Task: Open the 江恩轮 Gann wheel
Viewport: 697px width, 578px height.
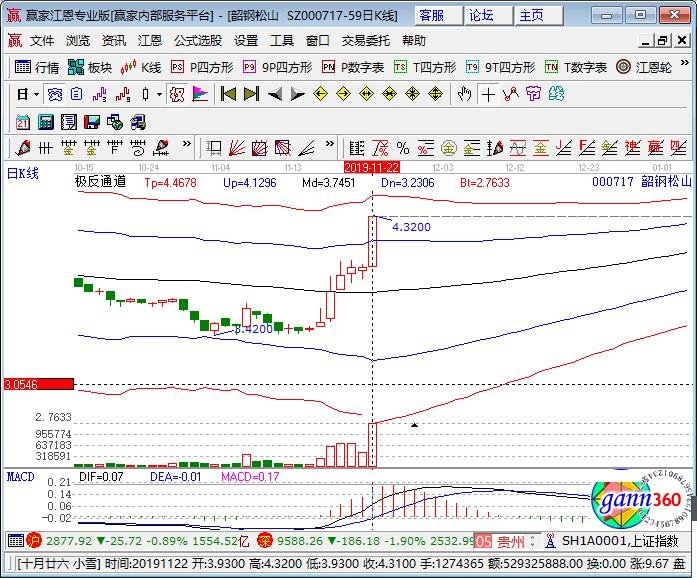Action: tap(644, 68)
